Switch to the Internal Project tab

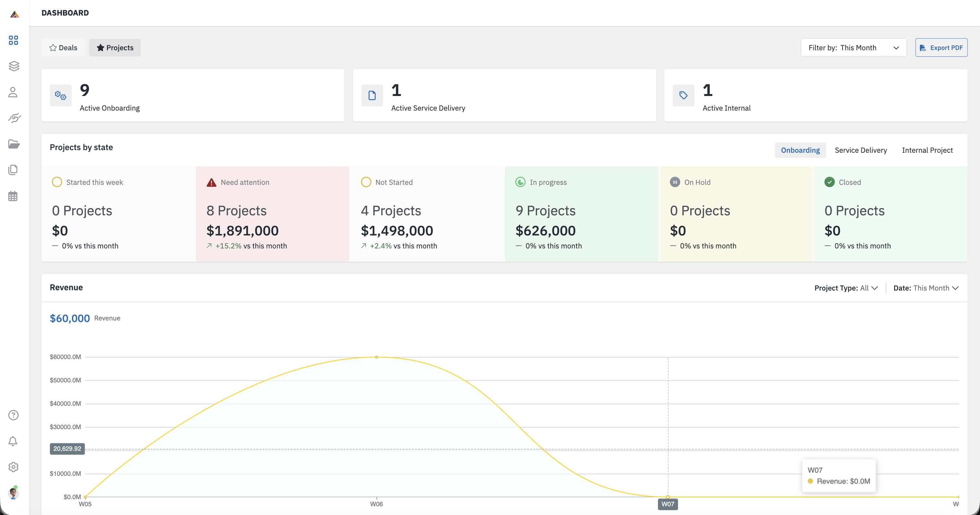pyautogui.click(x=927, y=150)
